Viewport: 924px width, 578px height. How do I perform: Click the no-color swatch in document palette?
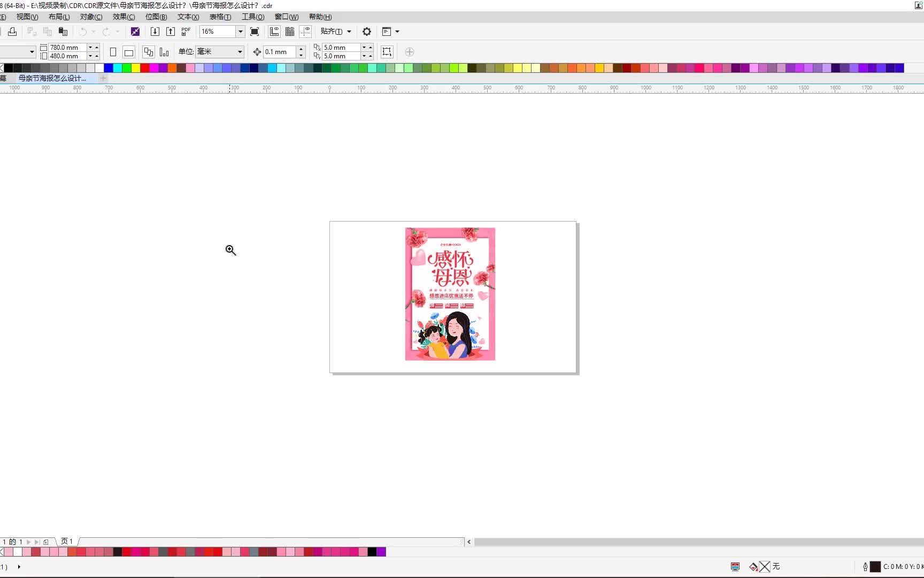point(2,552)
